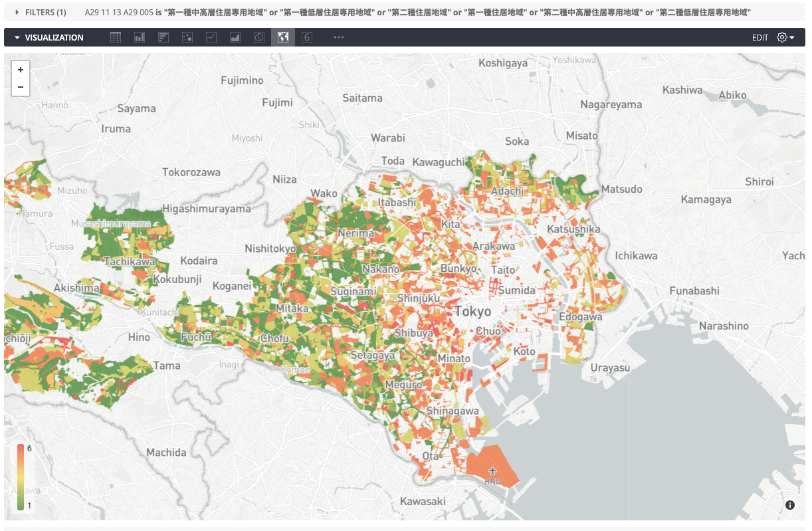Switch to the area chart visualization
This screenshot has height=531, width=812.
[235, 37]
